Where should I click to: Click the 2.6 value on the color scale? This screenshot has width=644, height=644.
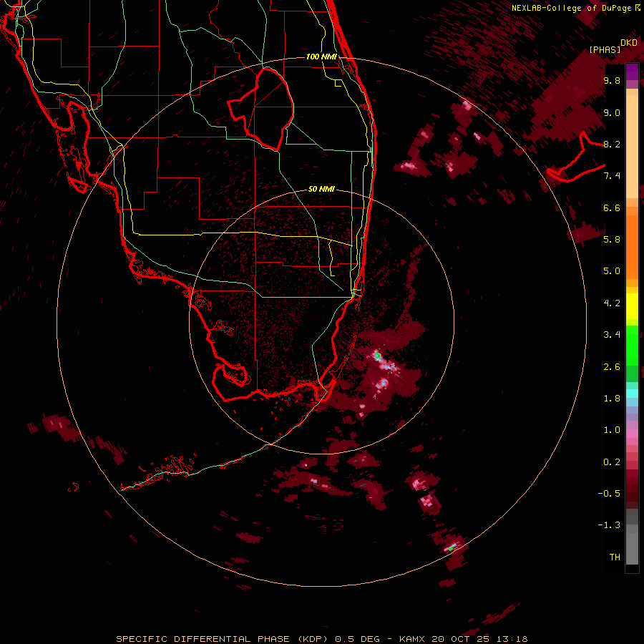612,367
